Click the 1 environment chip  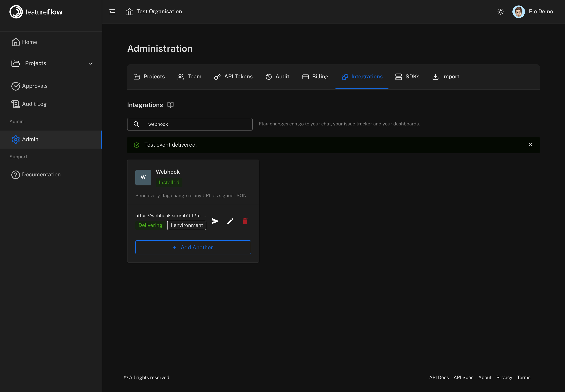tap(187, 225)
